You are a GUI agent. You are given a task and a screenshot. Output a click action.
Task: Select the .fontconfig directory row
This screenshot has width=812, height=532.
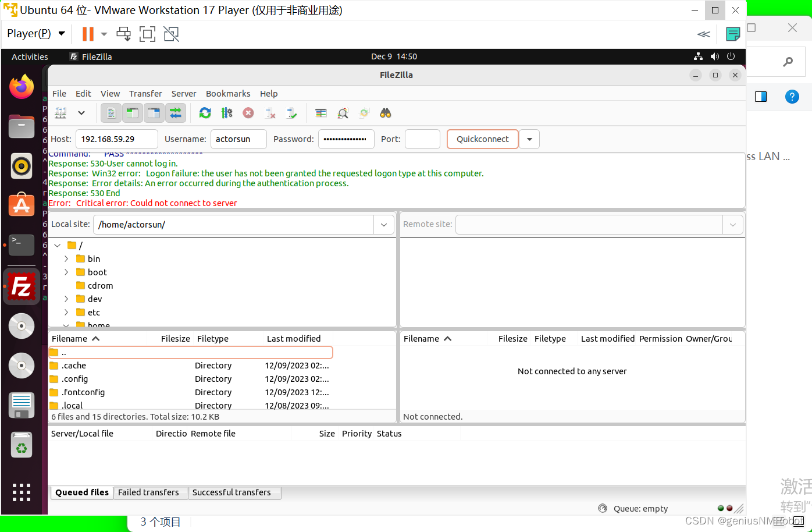click(191, 392)
